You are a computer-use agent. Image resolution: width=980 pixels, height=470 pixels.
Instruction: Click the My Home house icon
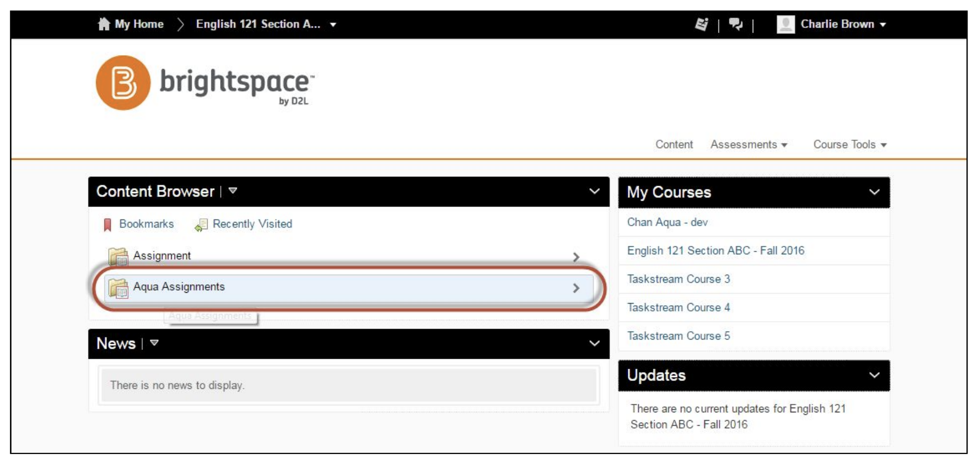tap(104, 24)
